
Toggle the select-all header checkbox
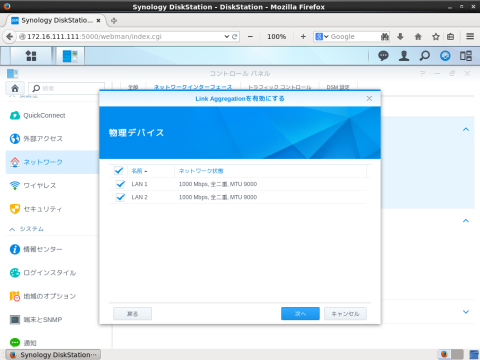point(119,171)
